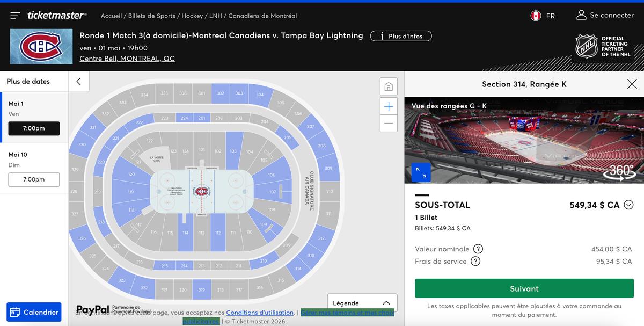The width and height of the screenshot is (644, 326).
Task: Zoom into the seating map with the plus icon
Action: click(388, 106)
